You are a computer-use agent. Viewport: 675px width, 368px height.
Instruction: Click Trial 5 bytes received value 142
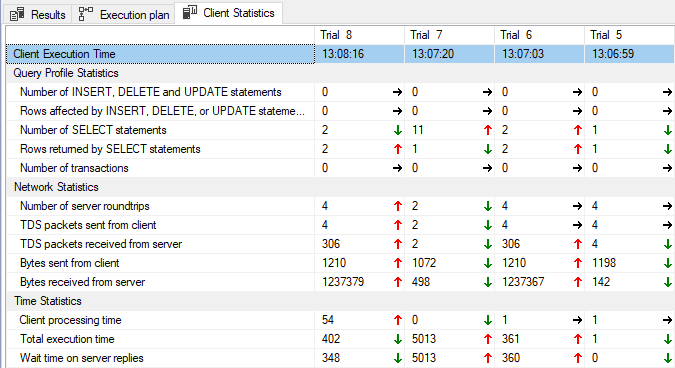[x=601, y=282]
